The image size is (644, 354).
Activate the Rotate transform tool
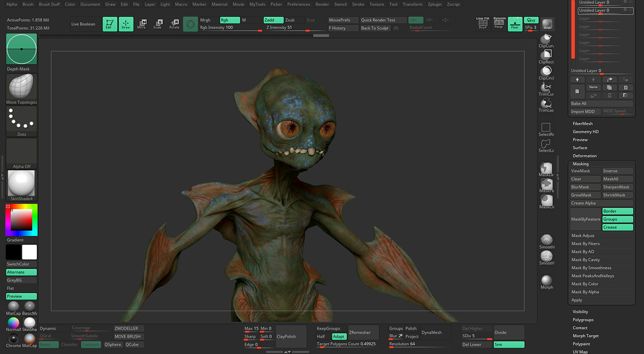tap(174, 24)
